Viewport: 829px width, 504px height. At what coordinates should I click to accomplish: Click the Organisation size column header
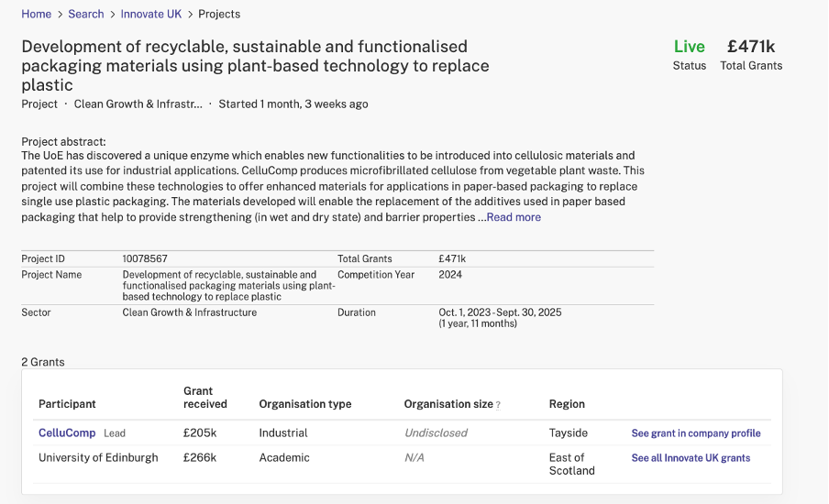pos(448,404)
